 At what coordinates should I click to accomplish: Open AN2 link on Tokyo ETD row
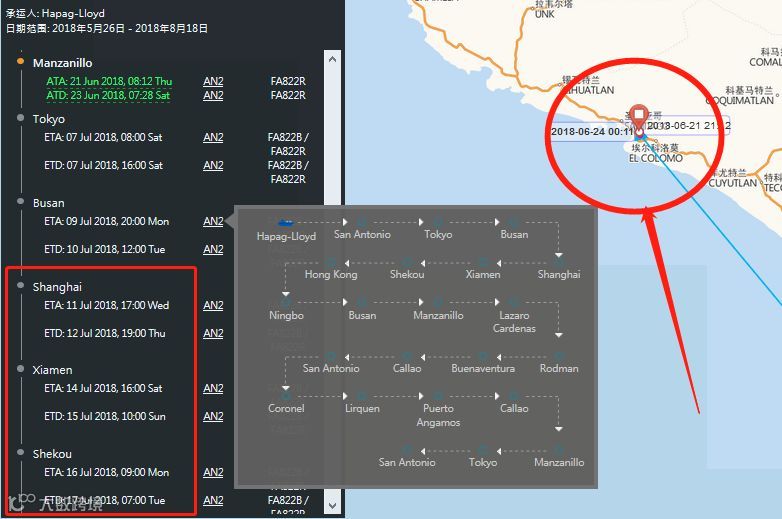coord(213,165)
